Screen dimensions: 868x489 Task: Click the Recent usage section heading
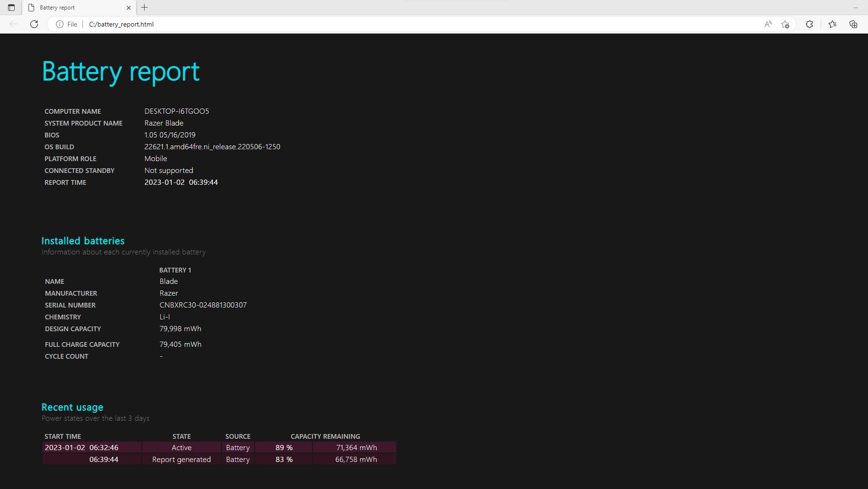[x=72, y=407]
